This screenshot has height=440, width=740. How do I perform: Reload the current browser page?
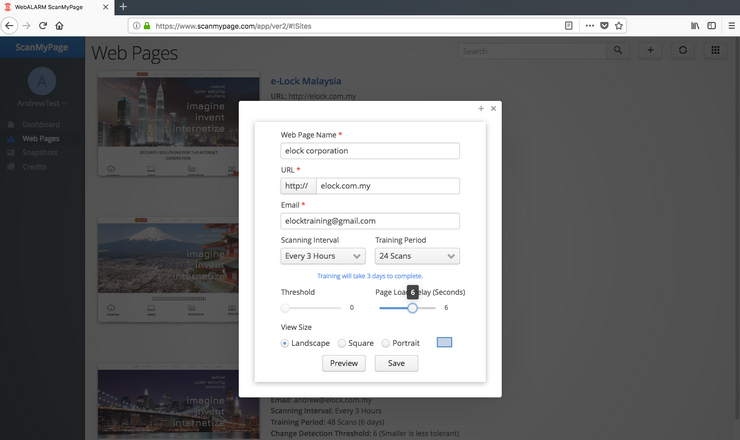(43, 25)
